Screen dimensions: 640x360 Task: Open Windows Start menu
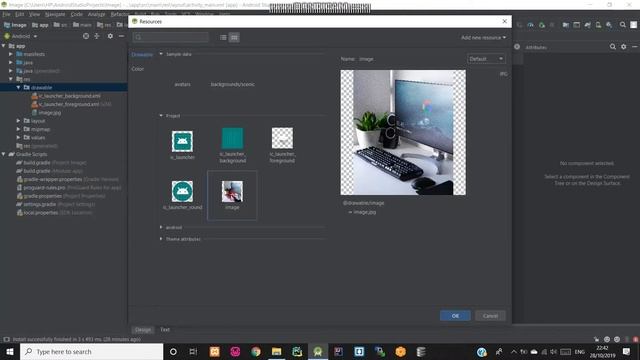[x=10, y=352]
